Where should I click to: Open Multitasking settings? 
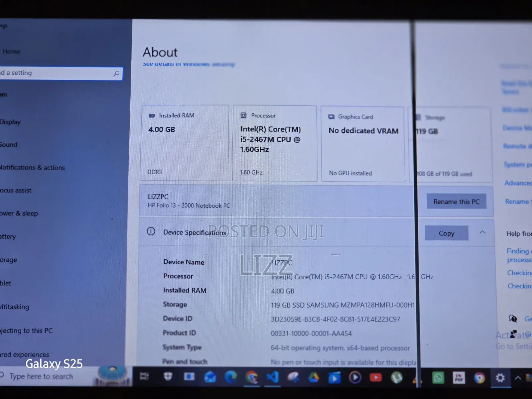(x=14, y=307)
